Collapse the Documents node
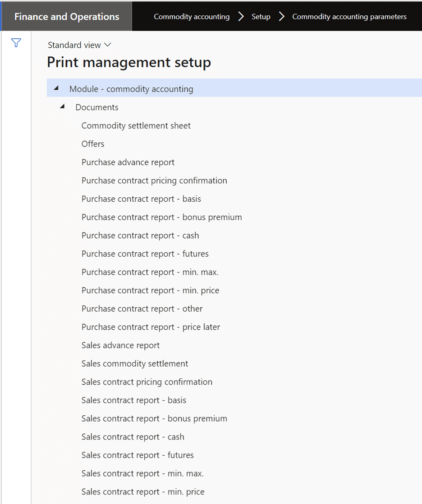422x504 pixels. tap(62, 107)
